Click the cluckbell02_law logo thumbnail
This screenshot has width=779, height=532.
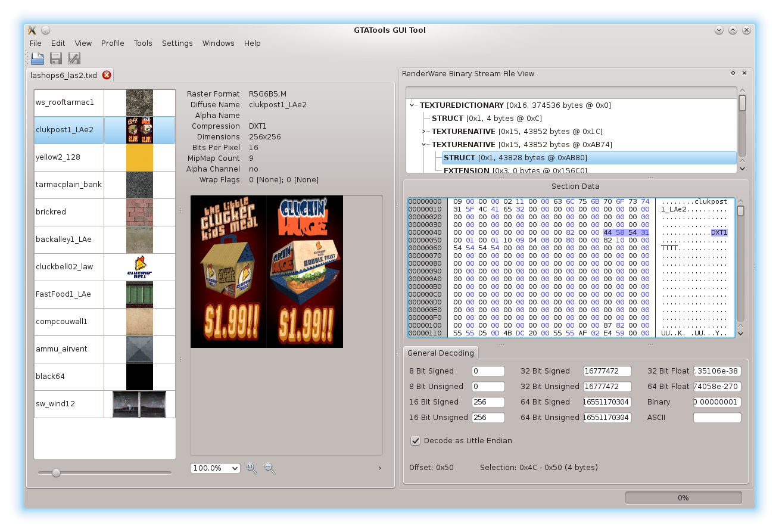coord(139,267)
